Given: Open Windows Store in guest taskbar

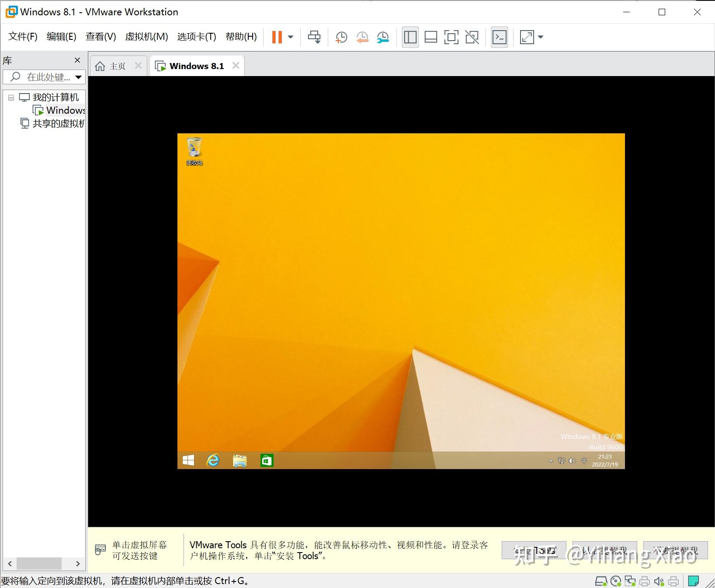Looking at the screenshot, I should pos(267,460).
